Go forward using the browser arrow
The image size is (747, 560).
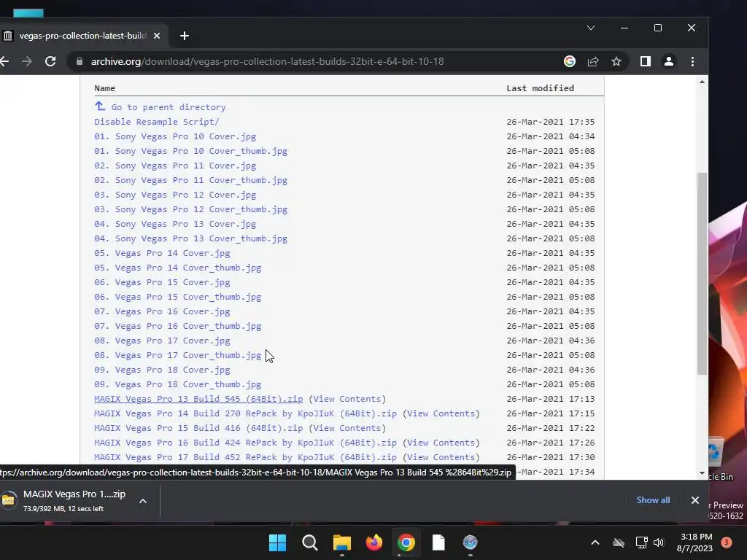click(27, 61)
